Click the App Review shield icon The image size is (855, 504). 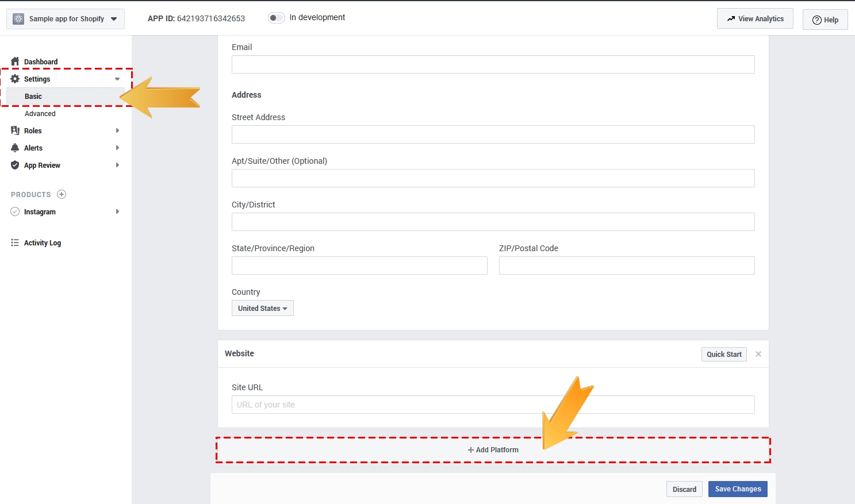point(15,165)
